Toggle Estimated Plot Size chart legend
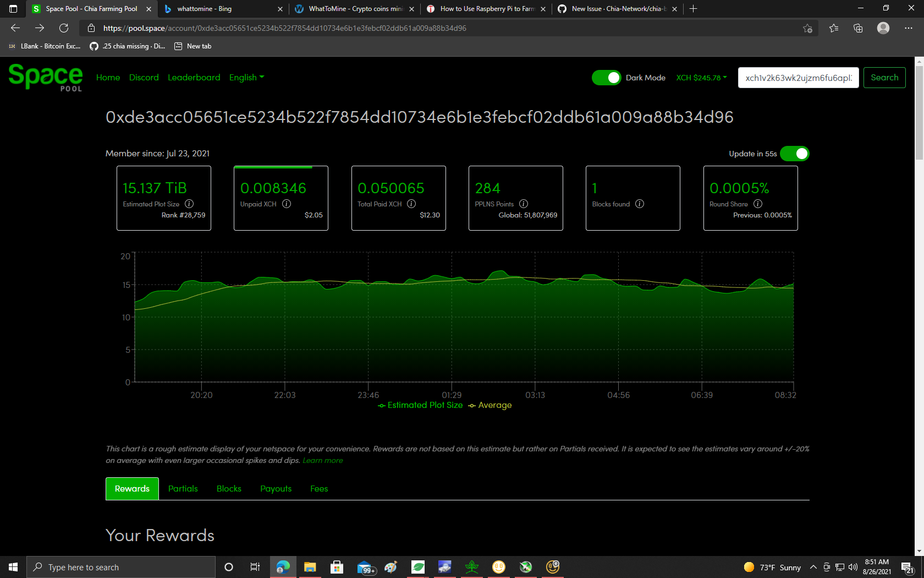The width and height of the screenshot is (924, 578). tap(421, 405)
